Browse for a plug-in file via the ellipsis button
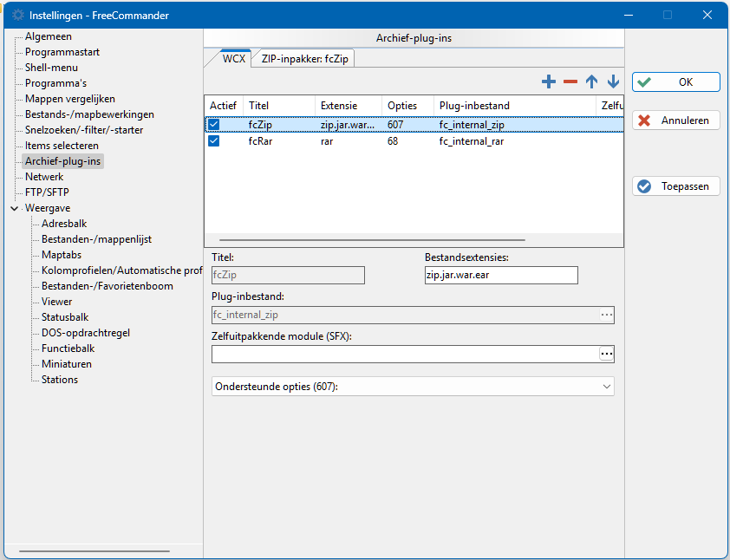Image resolution: width=730 pixels, height=560 pixels. point(606,315)
